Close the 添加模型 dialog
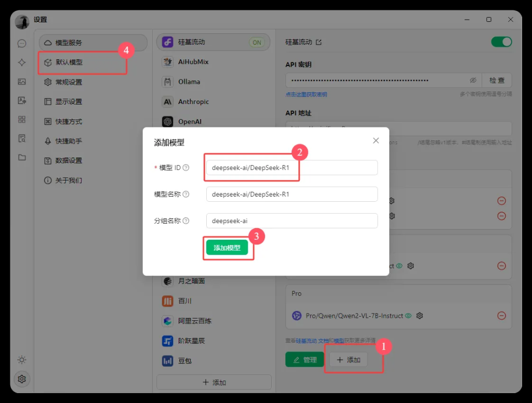 (x=376, y=140)
